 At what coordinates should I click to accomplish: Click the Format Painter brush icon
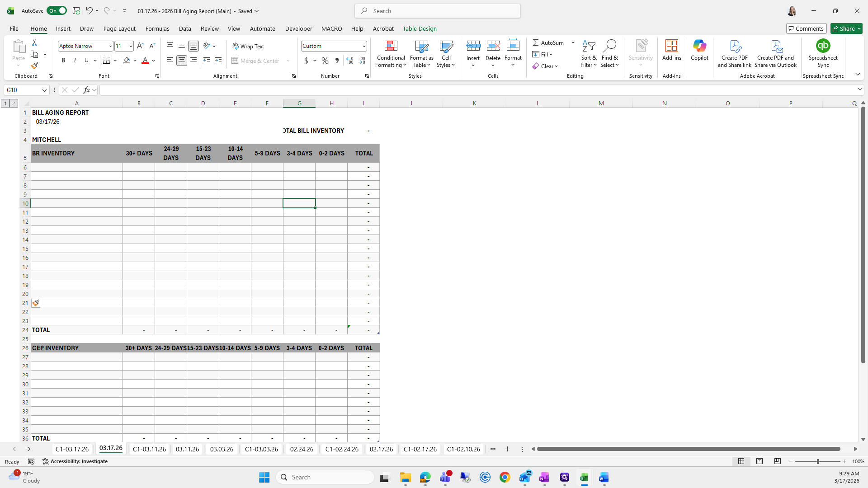(x=34, y=66)
